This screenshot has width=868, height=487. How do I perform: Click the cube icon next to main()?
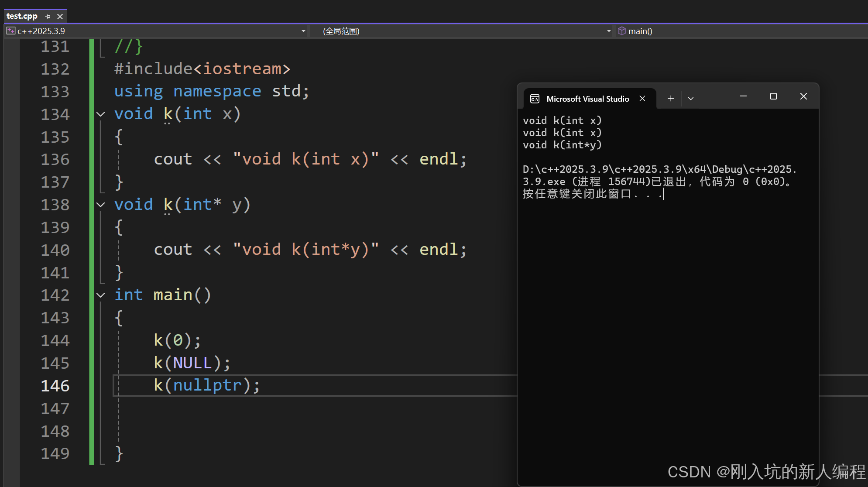click(x=622, y=31)
